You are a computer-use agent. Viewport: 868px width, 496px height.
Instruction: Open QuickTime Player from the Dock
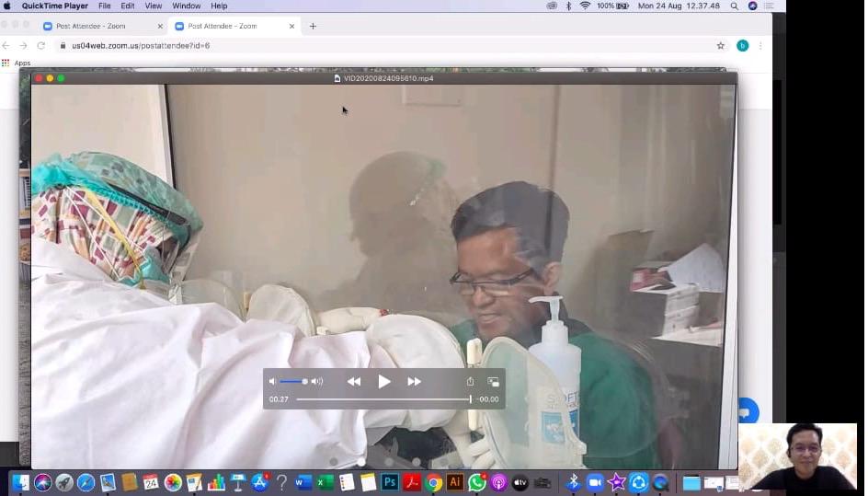point(660,482)
